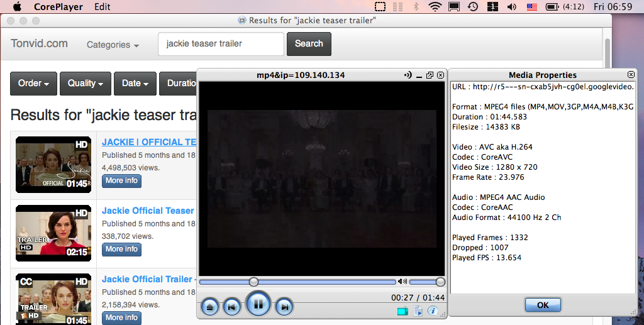Click the video display area in CorePlayer
Viewport: 644px width, 325px height.
tap(321, 179)
